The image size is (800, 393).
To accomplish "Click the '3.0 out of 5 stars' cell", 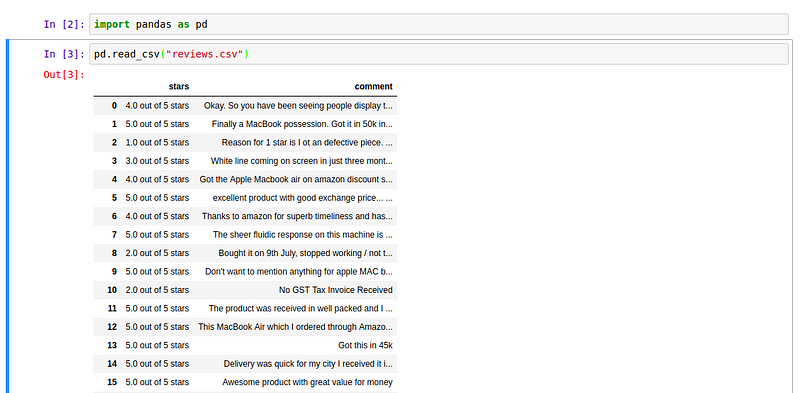I will [157, 161].
